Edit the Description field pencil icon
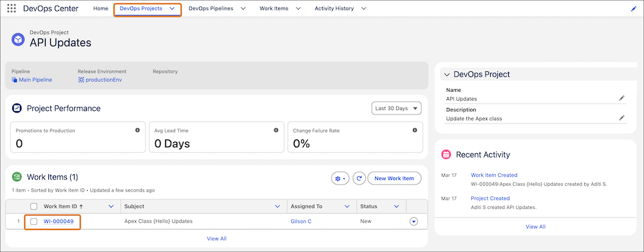Screen dimensions: 644x252 click(x=622, y=118)
